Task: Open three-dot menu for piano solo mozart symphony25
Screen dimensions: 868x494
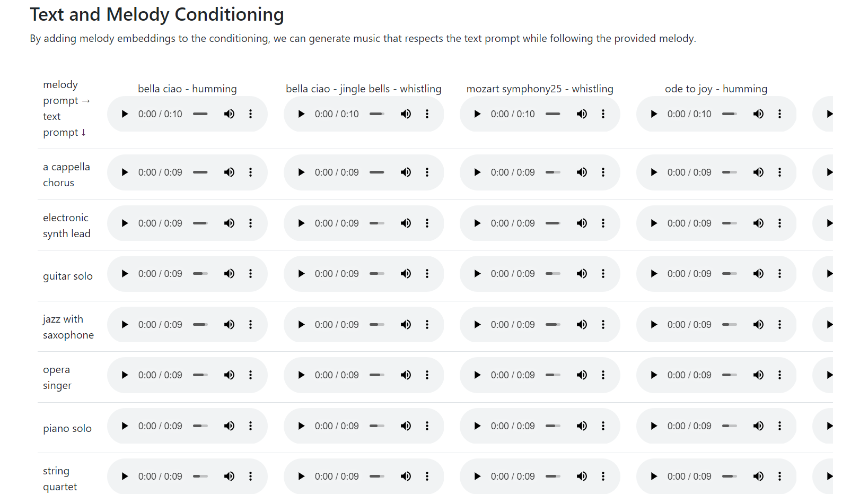Action: (603, 426)
